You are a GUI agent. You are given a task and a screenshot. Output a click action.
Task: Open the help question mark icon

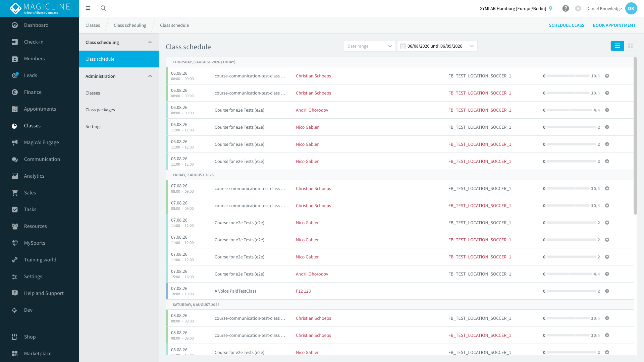click(x=566, y=8)
